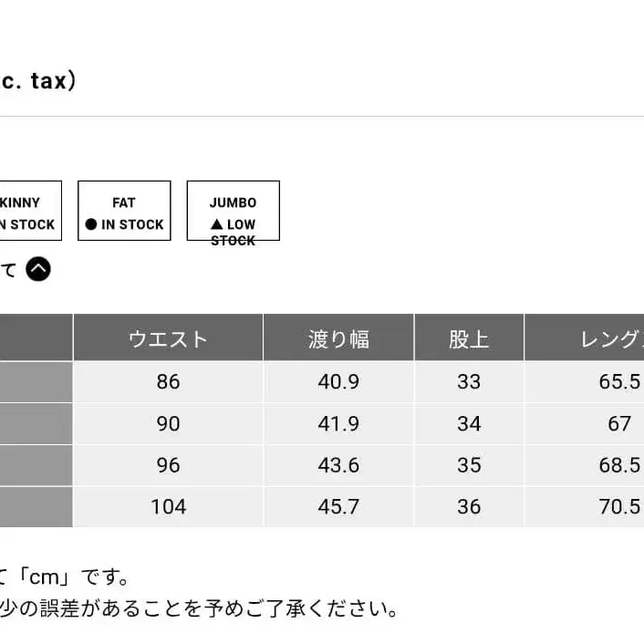Screen dimensions: 644x644
Task: Click the rise value 36 cell
Action: coord(469,506)
